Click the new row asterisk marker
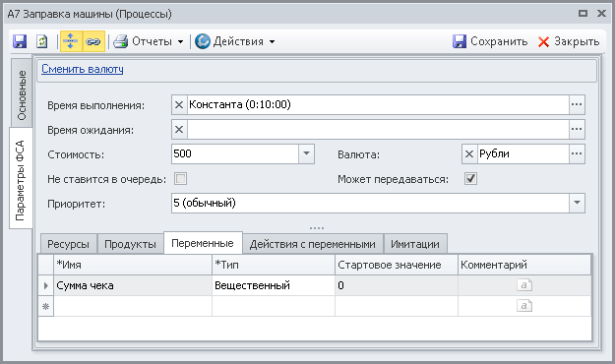 point(46,306)
